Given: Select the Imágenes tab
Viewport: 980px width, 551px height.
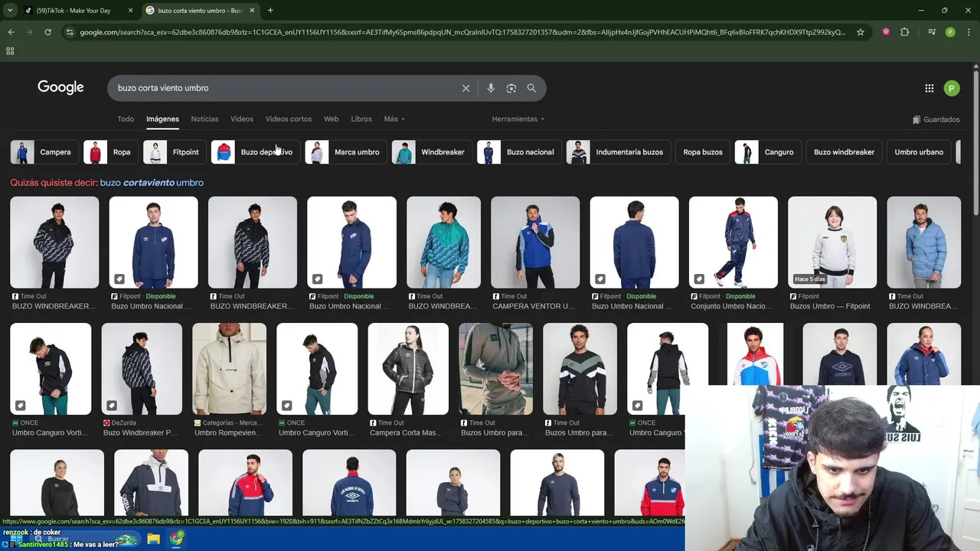Looking at the screenshot, I should point(162,119).
